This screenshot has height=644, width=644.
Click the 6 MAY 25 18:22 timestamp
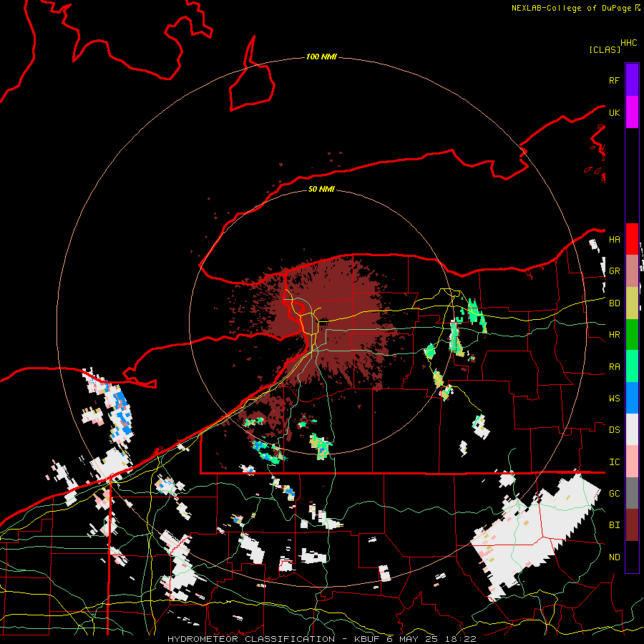click(431, 639)
